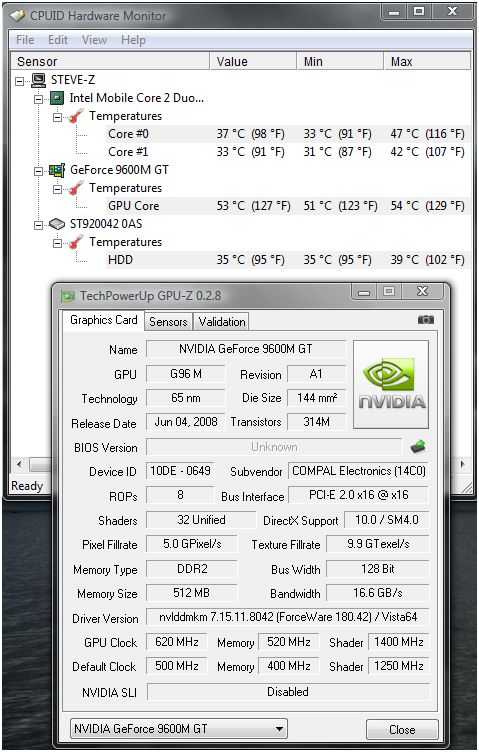479x752 pixels.
Task: Select the Graphics Card tab
Action: tap(104, 320)
